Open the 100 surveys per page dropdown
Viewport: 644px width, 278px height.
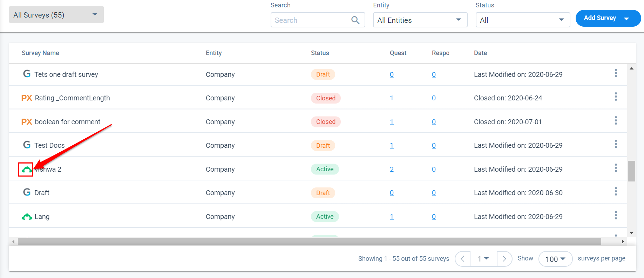point(555,259)
